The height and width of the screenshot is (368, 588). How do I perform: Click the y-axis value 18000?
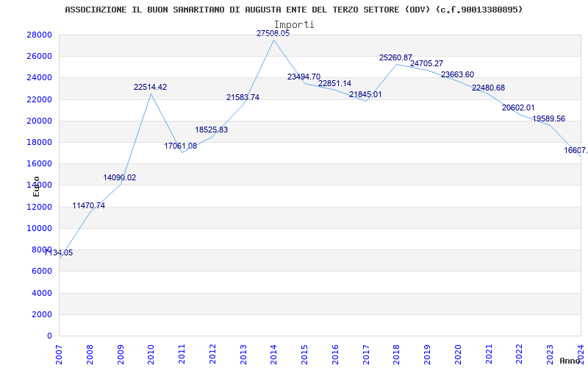point(40,142)
